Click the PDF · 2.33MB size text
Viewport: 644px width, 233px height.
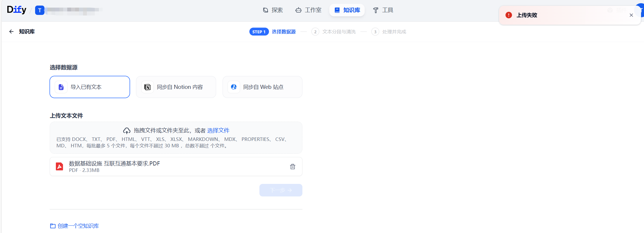(84, 170)
